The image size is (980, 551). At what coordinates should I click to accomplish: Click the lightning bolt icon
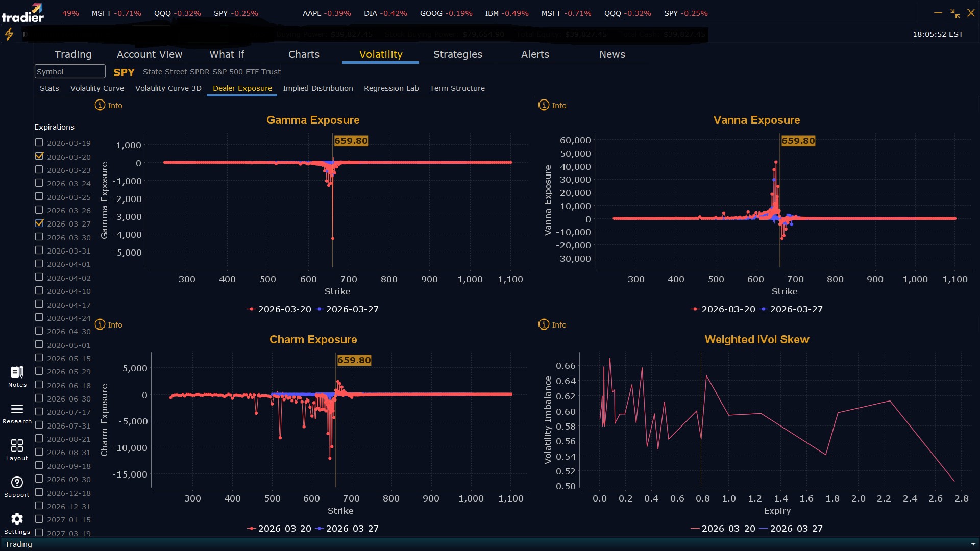coord(9,34)
